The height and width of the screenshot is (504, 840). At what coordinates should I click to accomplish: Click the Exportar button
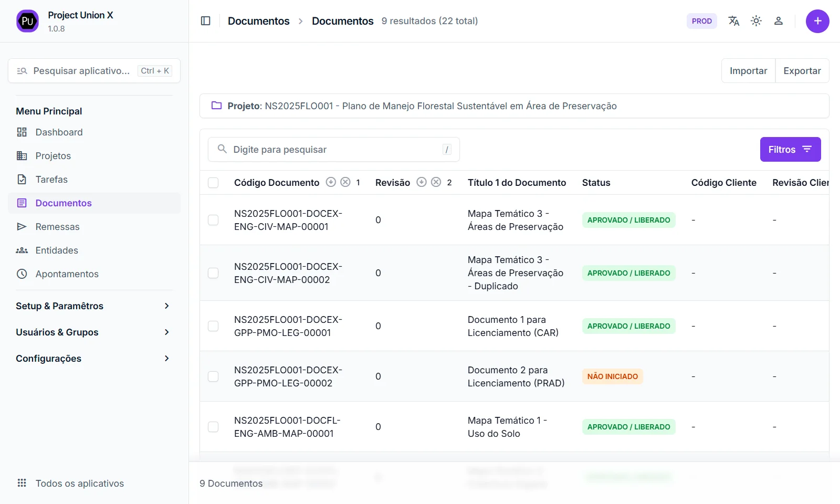(802, 71)
